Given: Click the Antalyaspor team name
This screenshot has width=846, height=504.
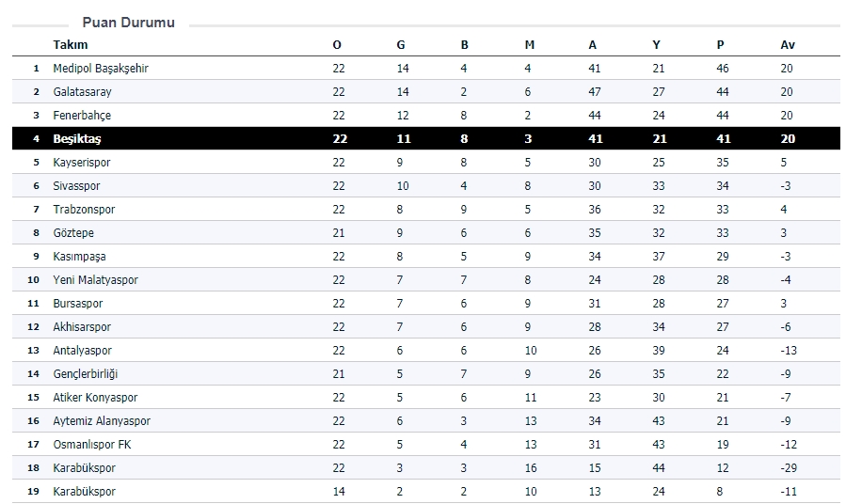Looking at the screenshot, I should tap(82, 351).
